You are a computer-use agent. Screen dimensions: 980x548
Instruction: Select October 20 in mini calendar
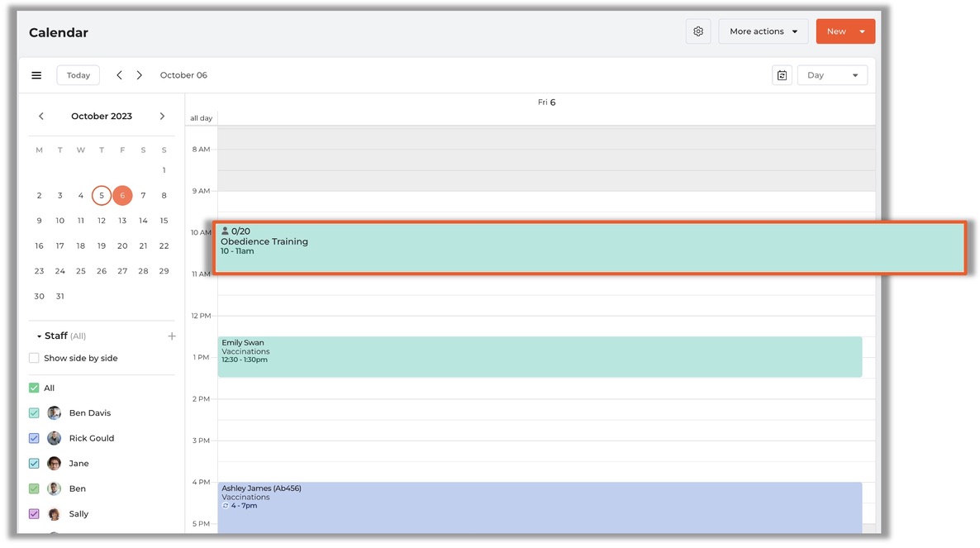click(122, 245)
